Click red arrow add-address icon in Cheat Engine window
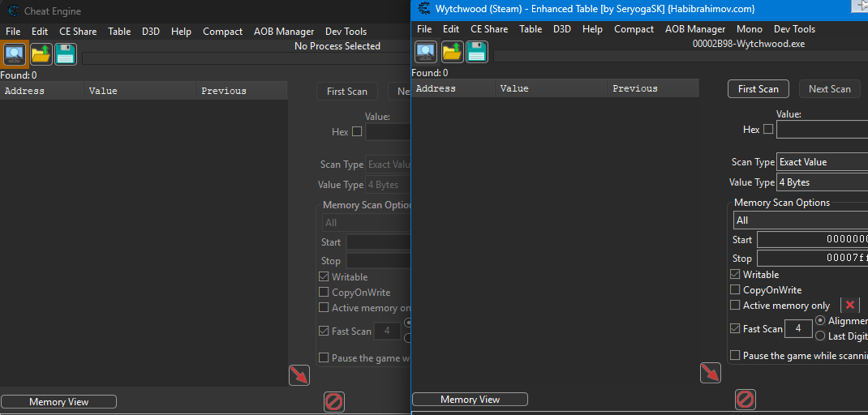The image size is (868, 415). coord(299,375)
